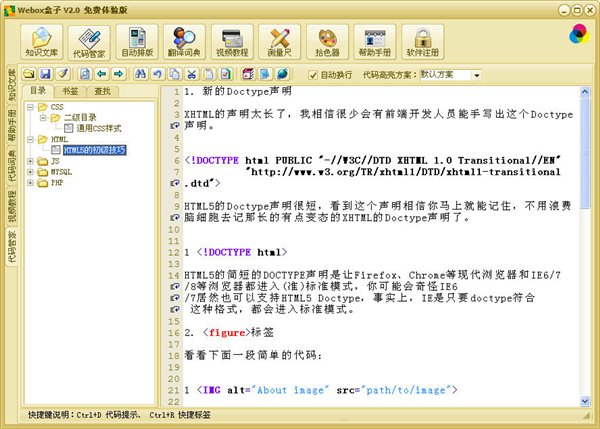Select the CSS folder label

[57, 107]
